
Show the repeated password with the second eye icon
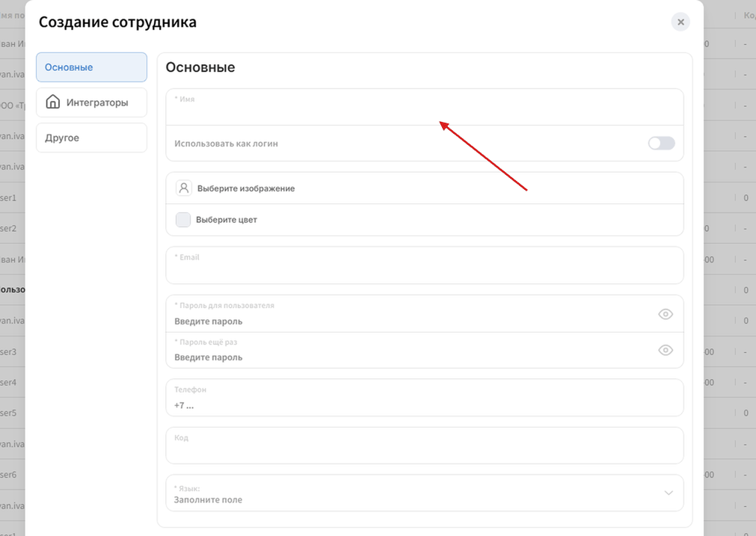click(666, 351)
